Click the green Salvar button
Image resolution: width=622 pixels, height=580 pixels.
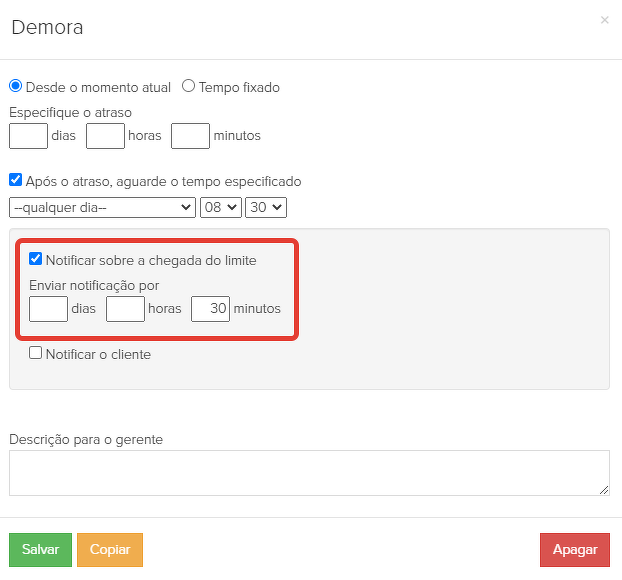click(x=40, y=550)
